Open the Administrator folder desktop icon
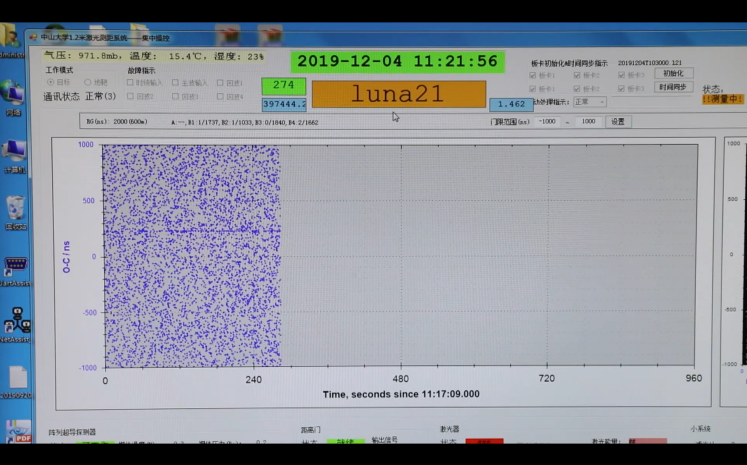Screen dimensions: 747x465 point(11,37)
